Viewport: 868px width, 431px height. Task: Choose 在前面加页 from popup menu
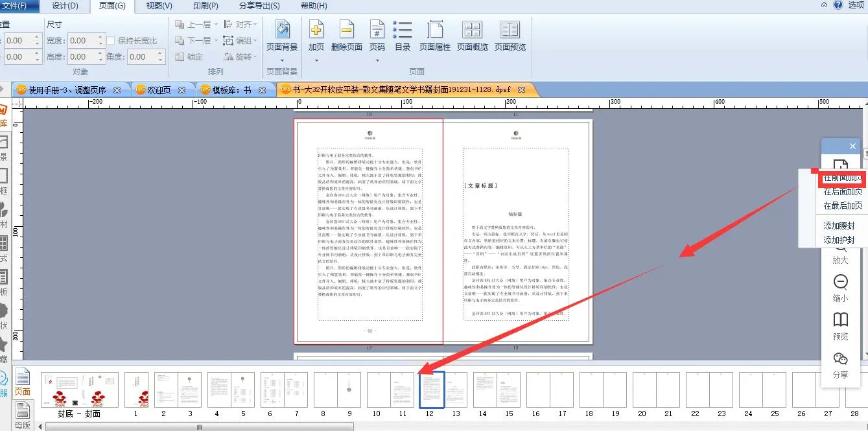[843, 178]
